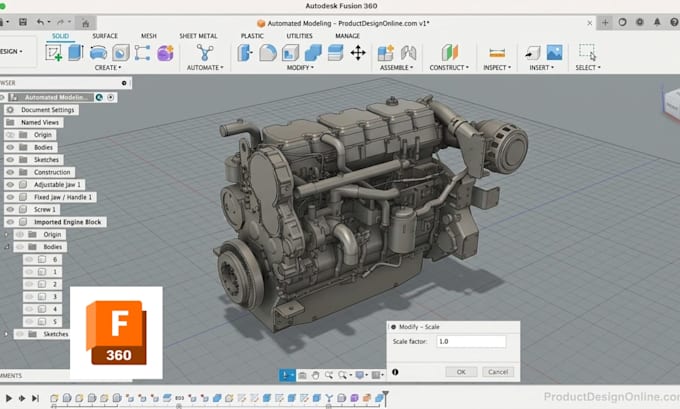Image resolution: width=680 pixels, height=409 pixels.
Task: Open the SELECT dropdown menu
Action: 588,68
